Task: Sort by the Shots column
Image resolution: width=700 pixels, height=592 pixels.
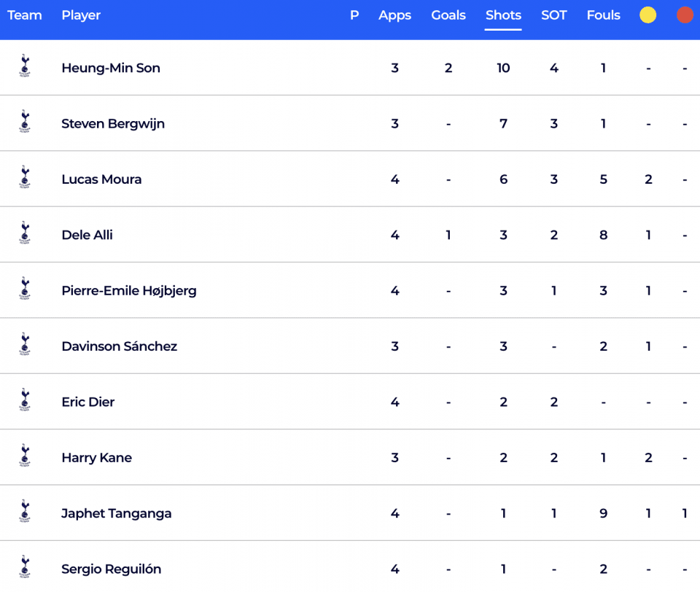Action: (x=503, y=15)
